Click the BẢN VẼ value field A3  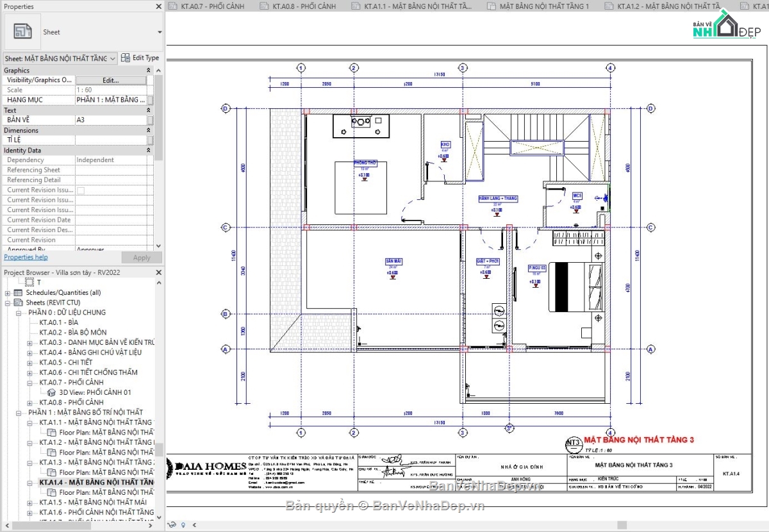111,120
